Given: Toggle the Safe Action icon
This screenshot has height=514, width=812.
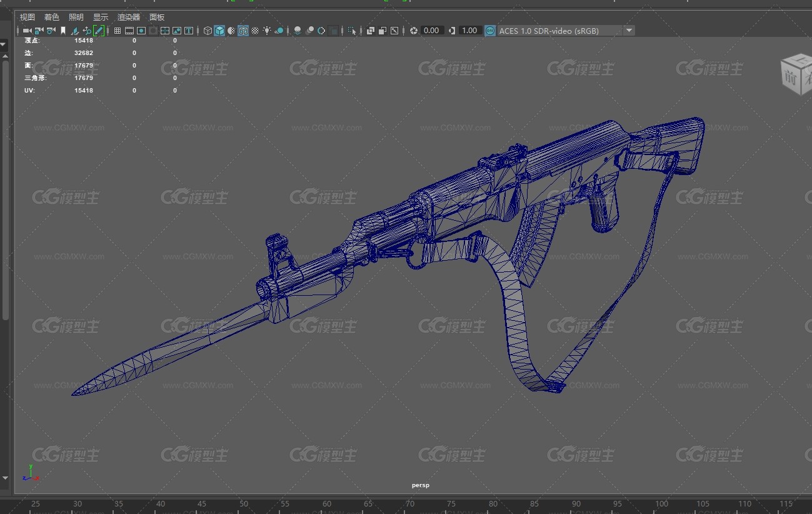Looking at the screenshot, I should (177, 30).
